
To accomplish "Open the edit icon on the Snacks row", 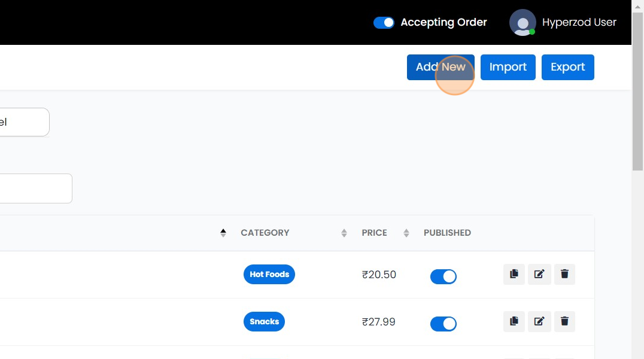I will tap(539, 321).
